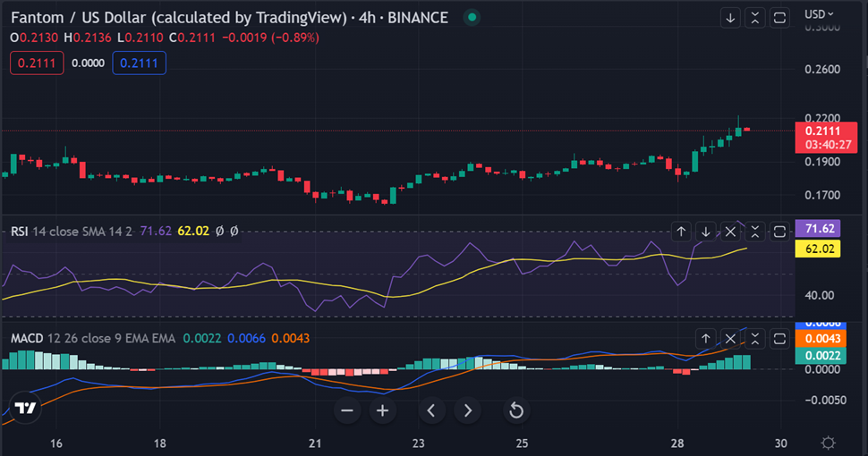Image resolution: width=868 pixels, height=456 pixels.
Task: Click MACD legend value 0.0066
Action: (246, 338)
